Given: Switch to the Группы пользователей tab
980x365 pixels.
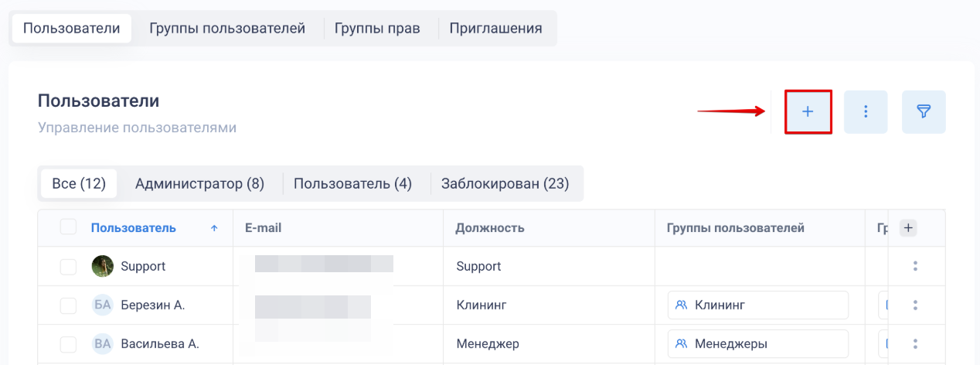Looking at the screenshot, I should pos(227,29).
